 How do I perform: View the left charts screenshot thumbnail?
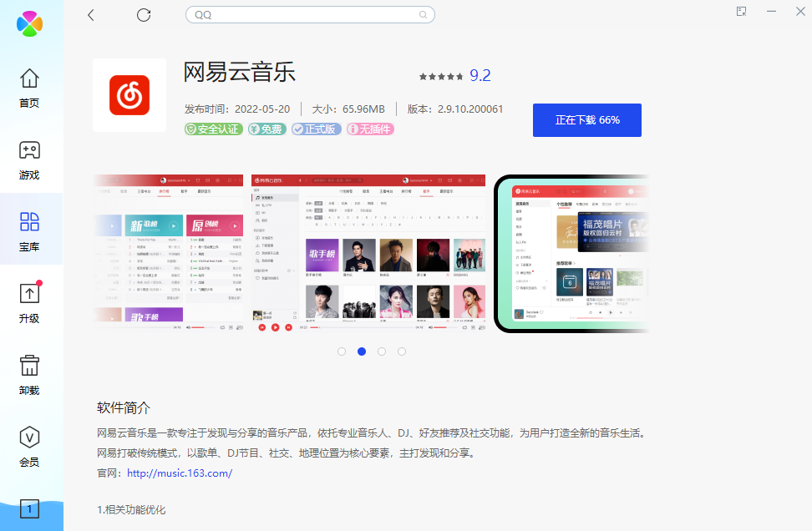point(168,254)
